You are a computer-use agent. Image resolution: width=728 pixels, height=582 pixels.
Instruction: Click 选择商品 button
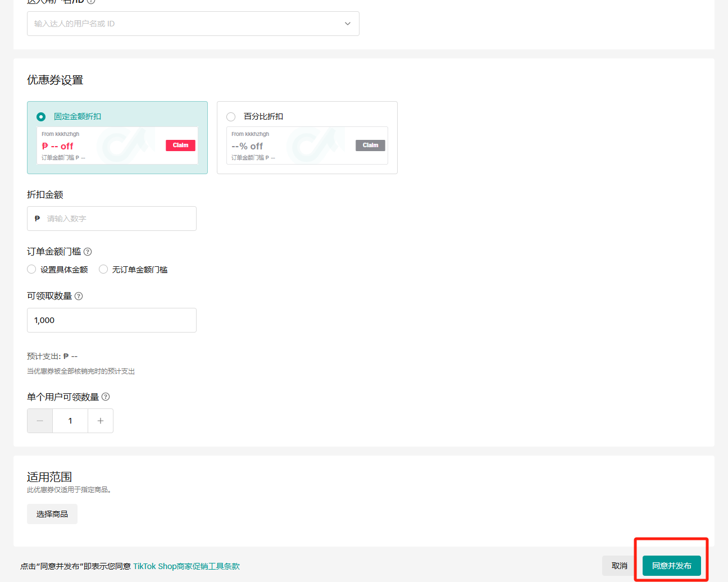52,514
